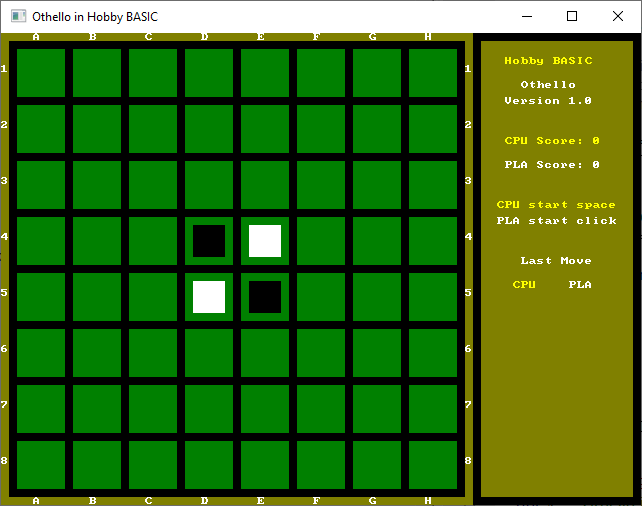The width and height of the screenshot is (642, 506).
Task: Select board square D1
Action: [x=209, y=73]
